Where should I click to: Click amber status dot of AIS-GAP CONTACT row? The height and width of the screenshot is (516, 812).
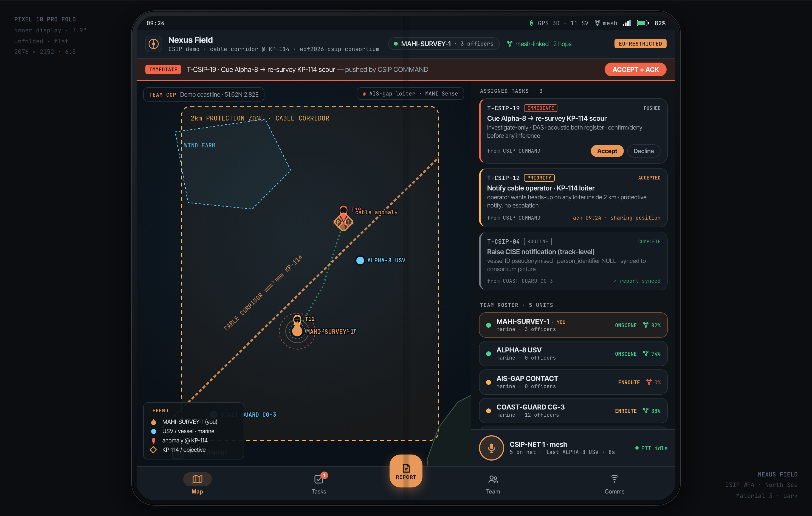pyautogui.click(x=488, y=382)
